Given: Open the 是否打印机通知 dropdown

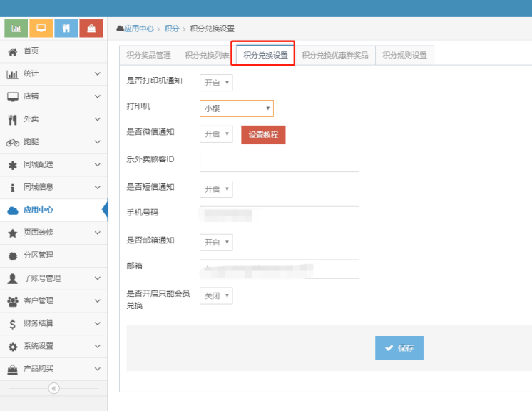Looking at the screenshot, I should [x=216, y=83].
